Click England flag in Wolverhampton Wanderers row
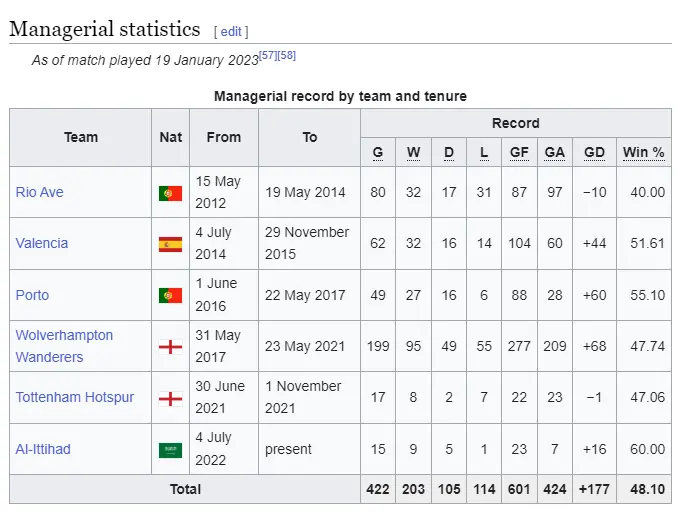This screenshot has height=512, width=686. tap(170, 347)
